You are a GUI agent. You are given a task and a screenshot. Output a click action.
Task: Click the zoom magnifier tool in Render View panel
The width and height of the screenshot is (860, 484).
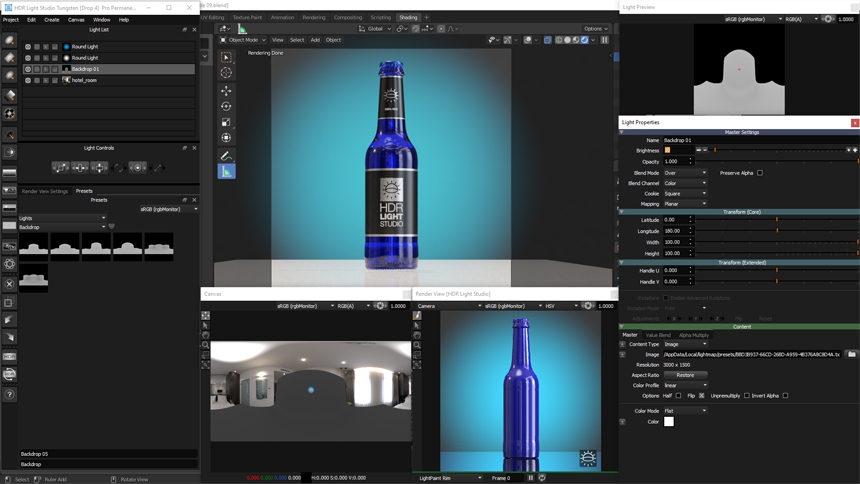click(x=417, y=345)
